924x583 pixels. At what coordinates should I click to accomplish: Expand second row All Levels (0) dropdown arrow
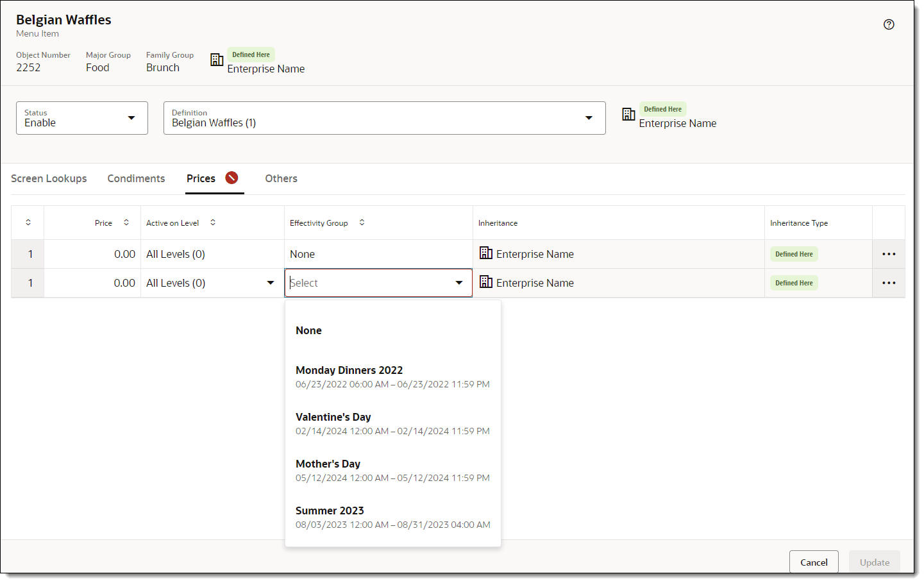pos(271,283)
